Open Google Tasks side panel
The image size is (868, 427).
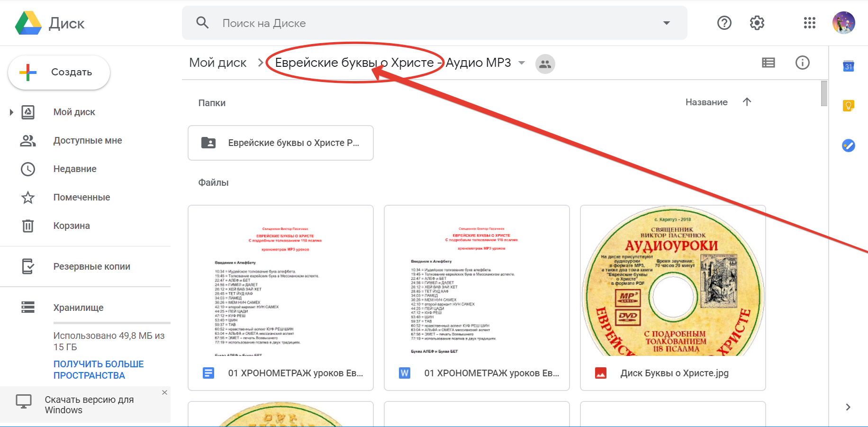click(848, 145)
